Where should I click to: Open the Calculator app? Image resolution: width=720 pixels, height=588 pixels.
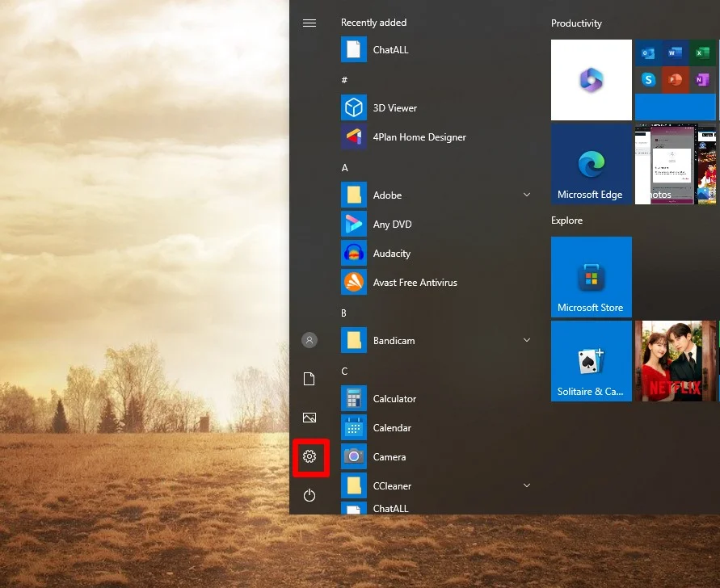(394, 398)
